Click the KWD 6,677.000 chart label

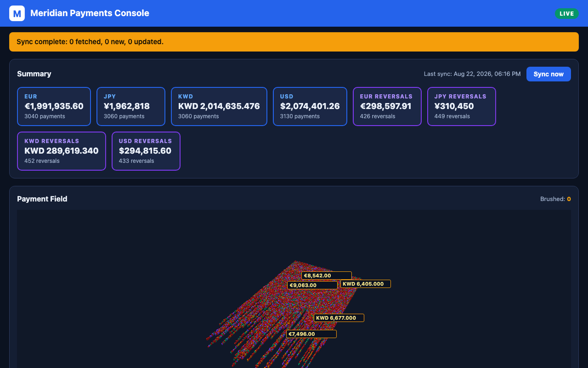click(339, 318)
